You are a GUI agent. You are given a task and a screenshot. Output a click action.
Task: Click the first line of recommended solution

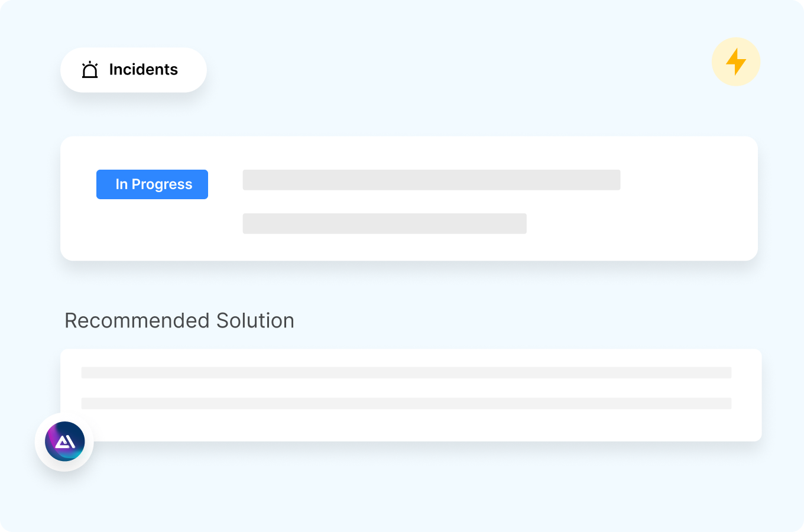pos(406,372)
